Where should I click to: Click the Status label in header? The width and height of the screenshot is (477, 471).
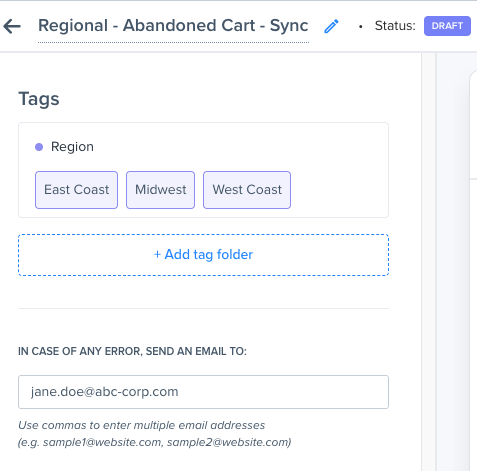(x=395, y=26)
